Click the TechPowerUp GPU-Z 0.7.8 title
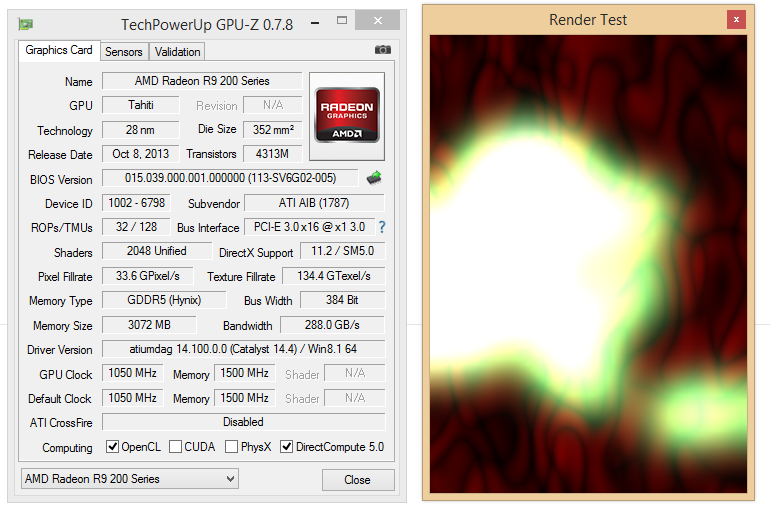770x517 pixels. (207, 25)
